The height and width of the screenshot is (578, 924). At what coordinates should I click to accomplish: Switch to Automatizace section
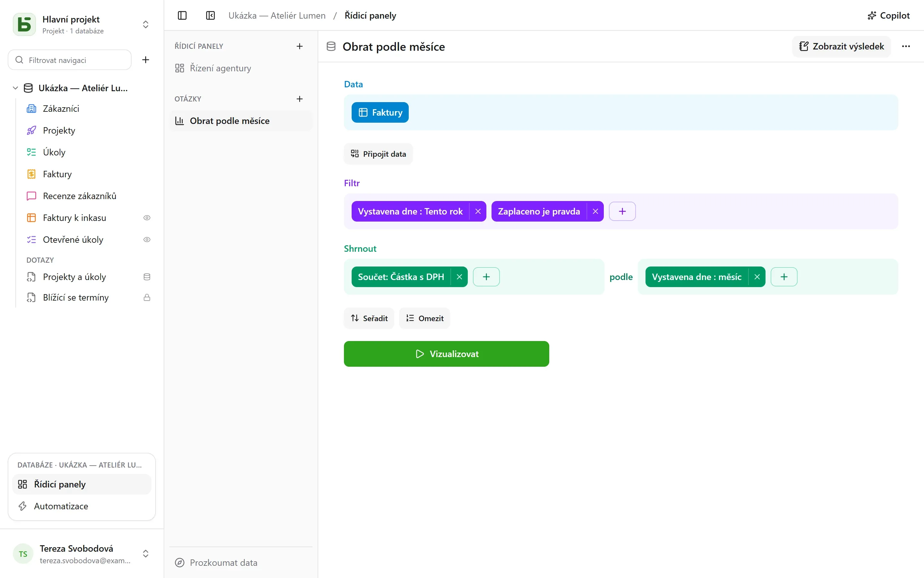pyautogui.click(x=82, y=506)
